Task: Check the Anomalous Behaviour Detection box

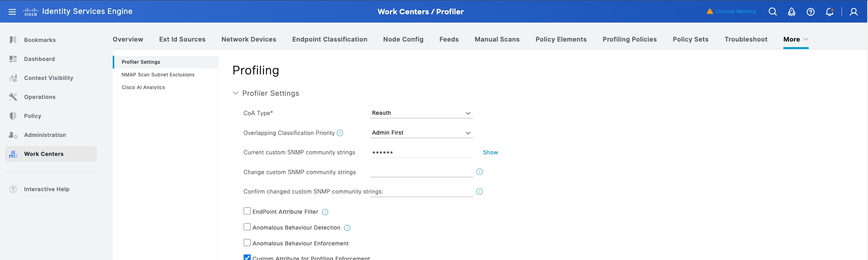Action: tap(247, 227)
